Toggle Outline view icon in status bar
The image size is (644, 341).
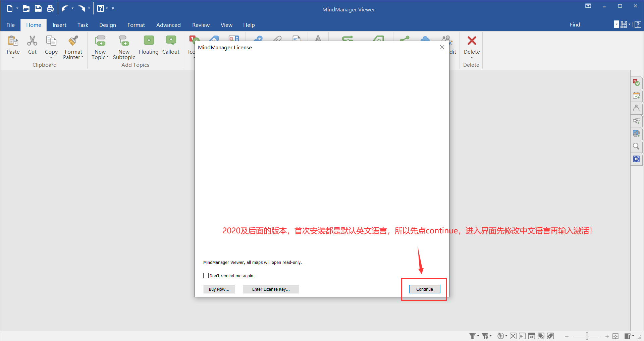coord(522,336)
